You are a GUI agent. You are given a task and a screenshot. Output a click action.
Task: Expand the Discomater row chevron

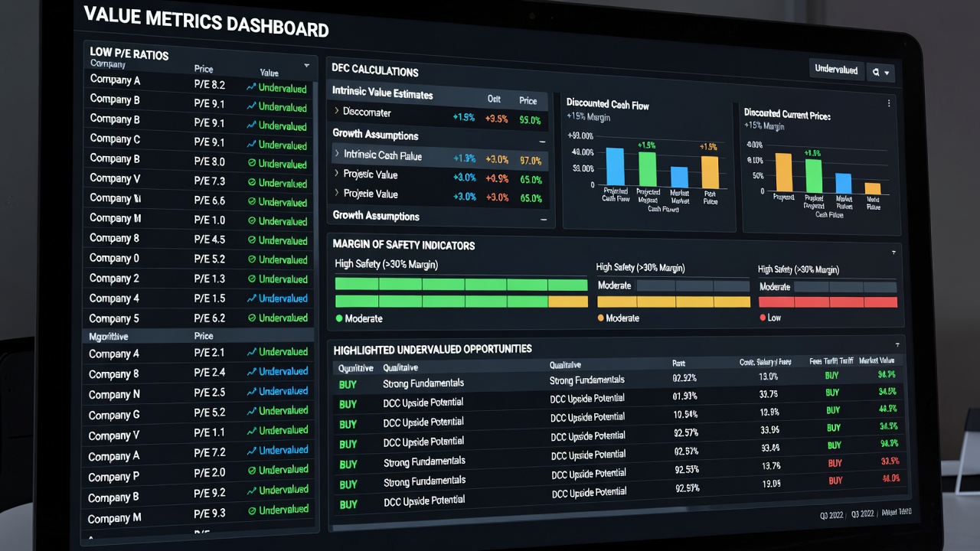(337, 112)
